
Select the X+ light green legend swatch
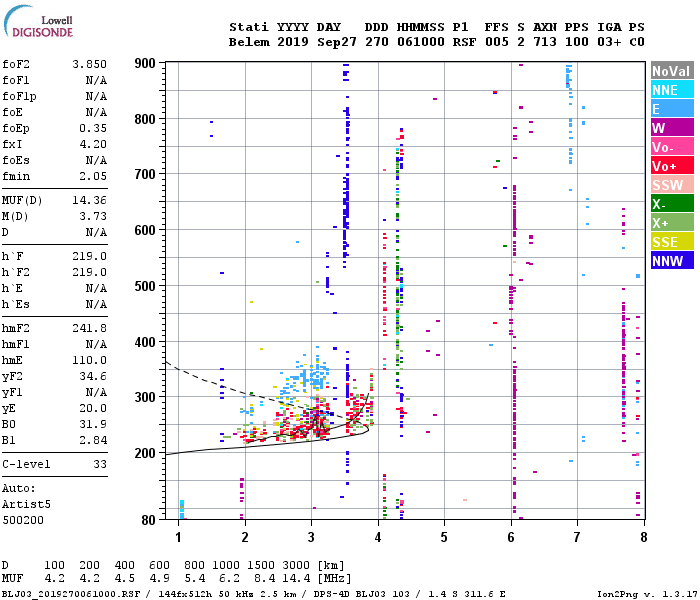click(x=672, y=223)
